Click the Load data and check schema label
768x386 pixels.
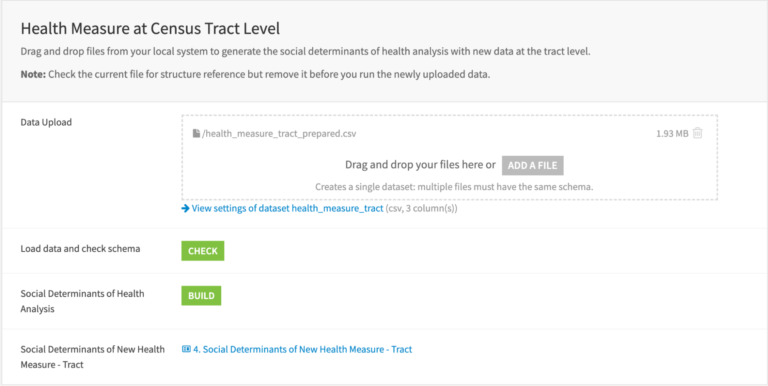coord(80,249)
